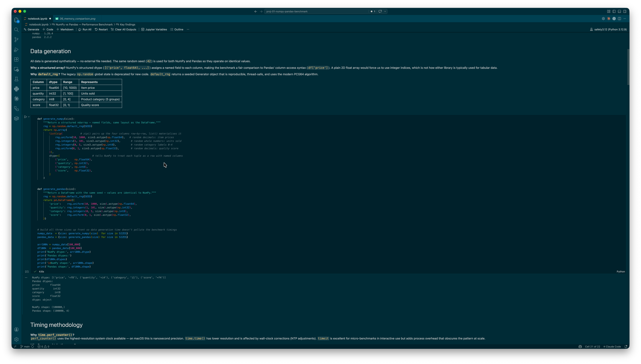
Task: Synchronize changes icon in status bar
Action: (33, 347)
